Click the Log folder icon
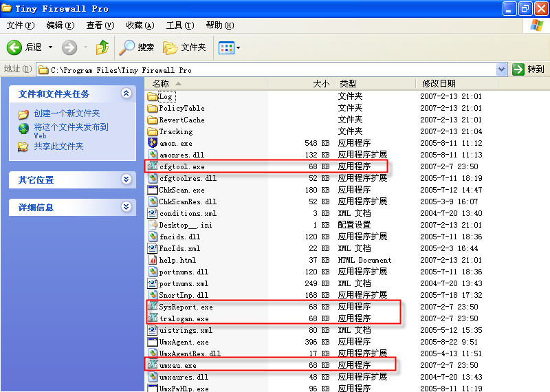550x392 pixels. 152,96
